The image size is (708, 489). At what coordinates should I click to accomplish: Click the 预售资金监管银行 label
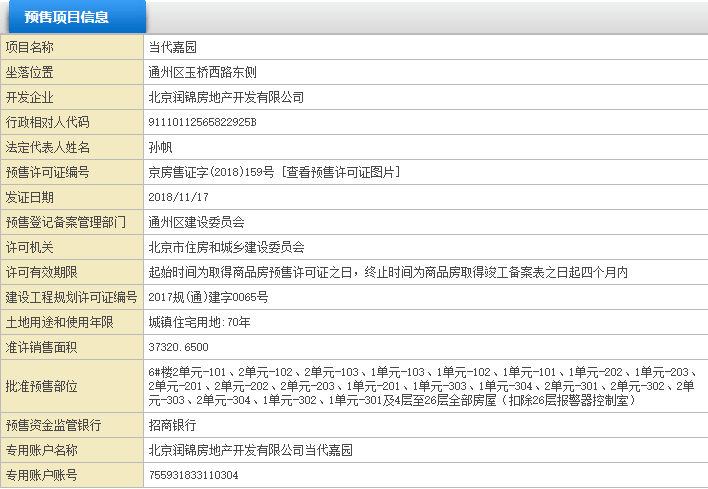click(53, 425)
